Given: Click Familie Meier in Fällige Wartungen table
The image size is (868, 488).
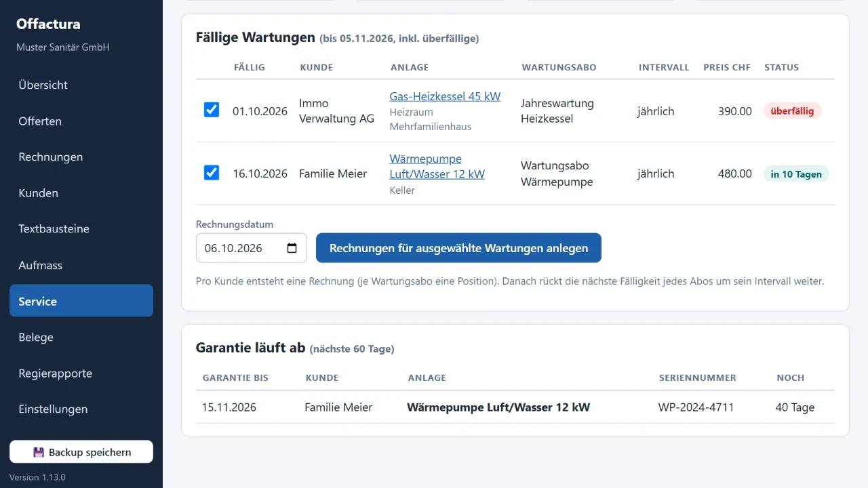Looking at the screenshot, I should (333, 174).
